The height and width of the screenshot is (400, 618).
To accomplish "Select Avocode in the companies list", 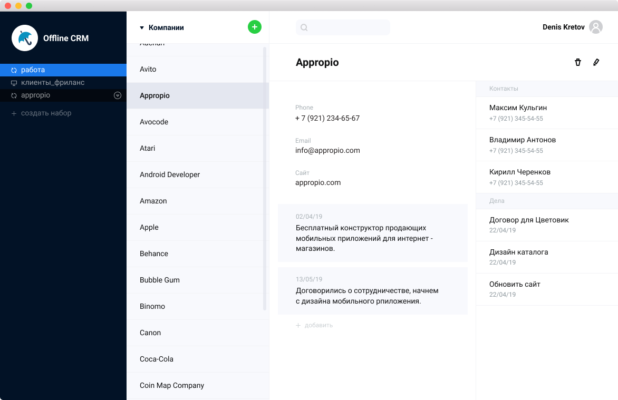I will (155, 122).
